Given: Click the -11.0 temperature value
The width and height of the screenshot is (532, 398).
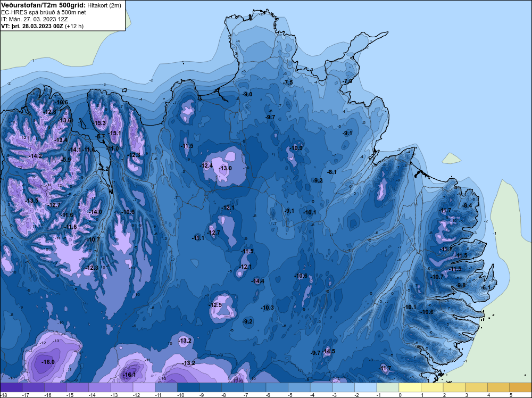Looking at the screenshot, I should (113, 148).
